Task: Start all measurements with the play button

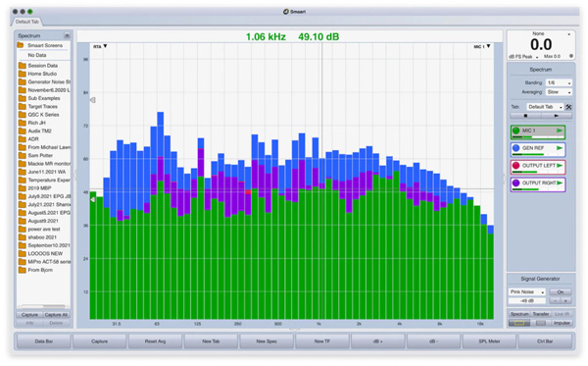Action: tap(557, 116)
